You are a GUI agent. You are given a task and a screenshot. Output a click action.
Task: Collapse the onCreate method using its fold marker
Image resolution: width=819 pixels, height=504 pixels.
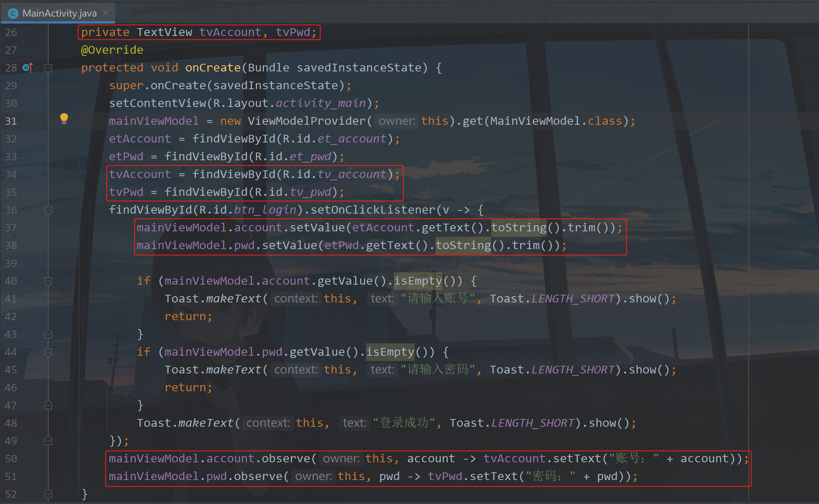[x=48, y=68]
